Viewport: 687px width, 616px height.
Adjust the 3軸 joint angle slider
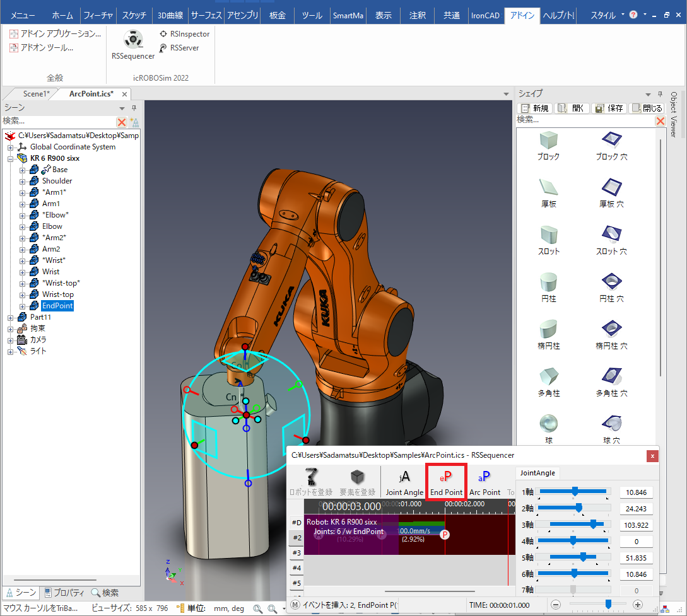click(594, 525)
